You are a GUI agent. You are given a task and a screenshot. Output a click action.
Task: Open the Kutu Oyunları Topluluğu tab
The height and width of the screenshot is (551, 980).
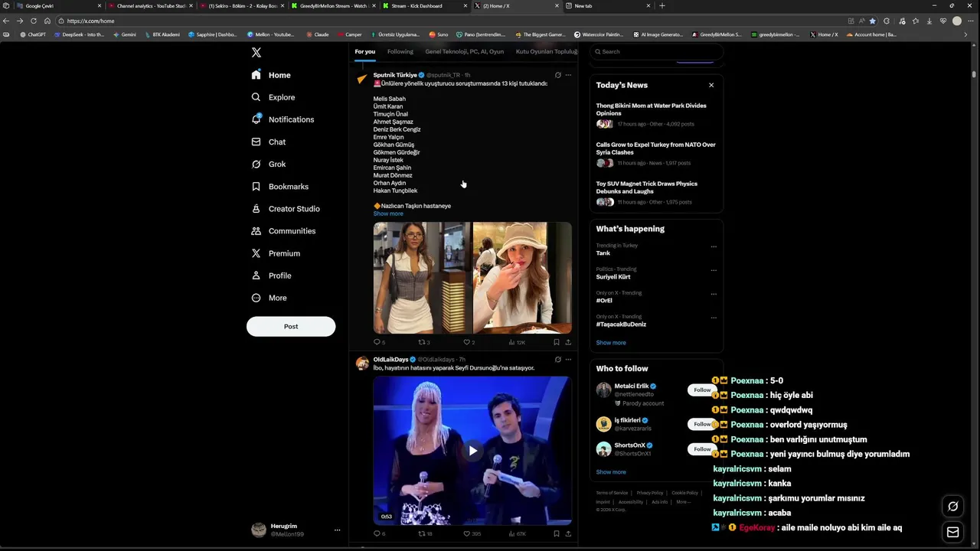coord(547,51)
